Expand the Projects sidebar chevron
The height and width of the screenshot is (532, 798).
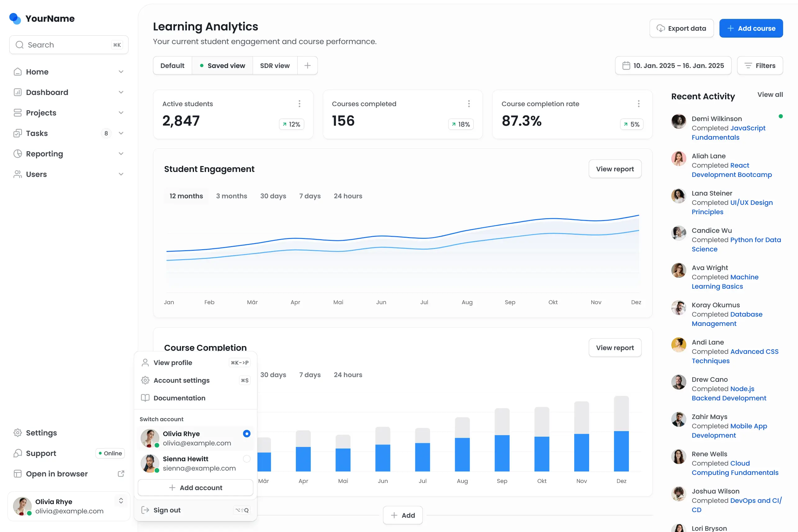click(121, 113)
